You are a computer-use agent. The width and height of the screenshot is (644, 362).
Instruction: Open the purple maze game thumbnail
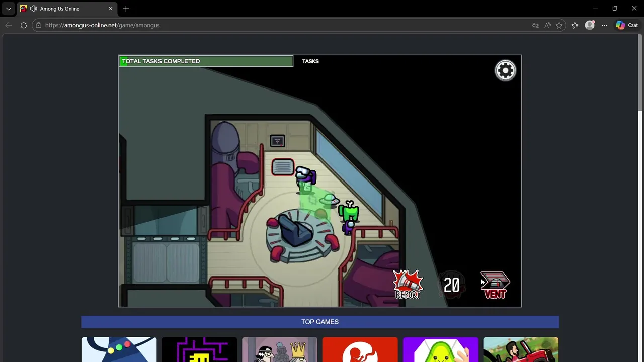click(199, 349)
